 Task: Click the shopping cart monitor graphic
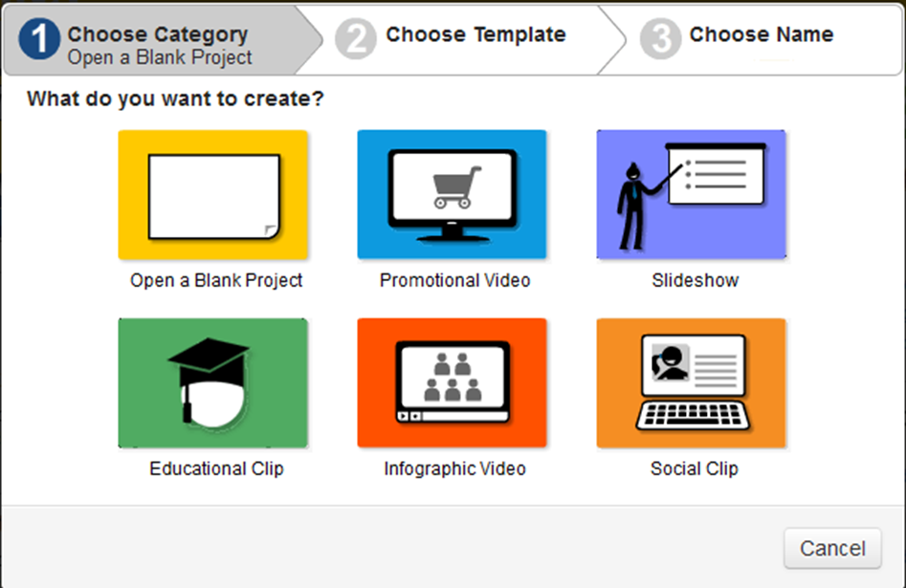(x=452, y=191)
